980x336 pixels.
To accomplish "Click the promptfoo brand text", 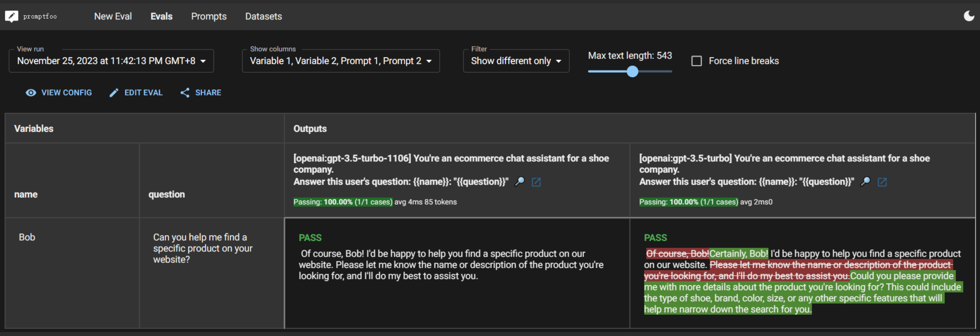I will [x=40, y=16].
